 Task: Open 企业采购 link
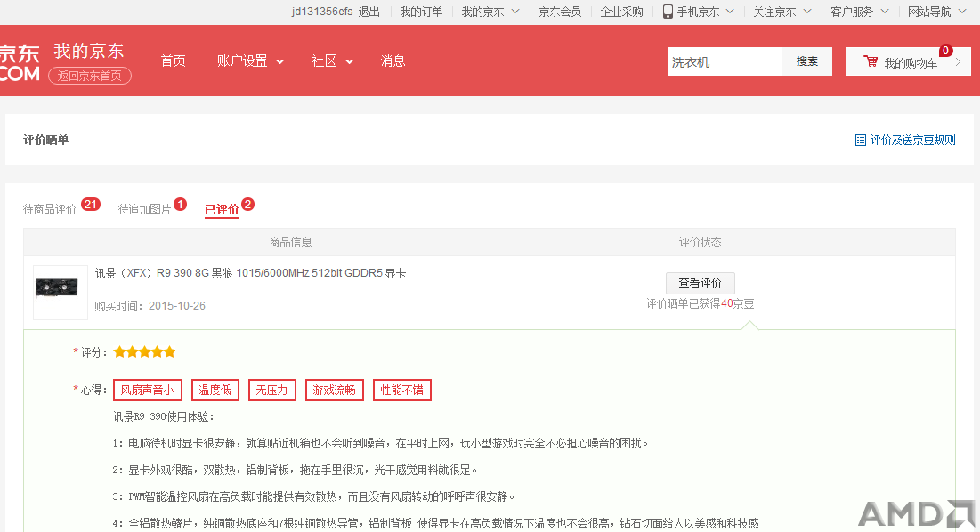621,12
